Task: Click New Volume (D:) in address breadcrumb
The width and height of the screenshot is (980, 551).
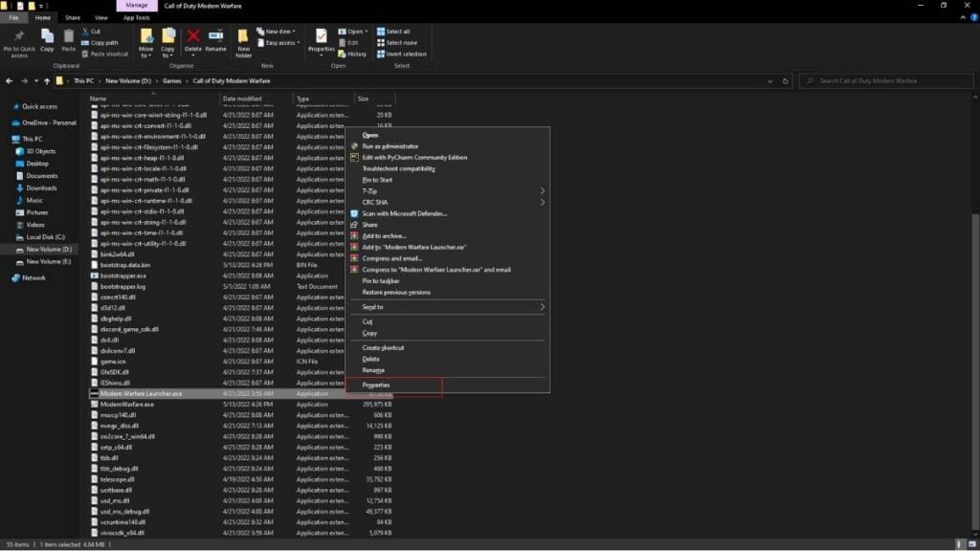Action: coord(128,81)
